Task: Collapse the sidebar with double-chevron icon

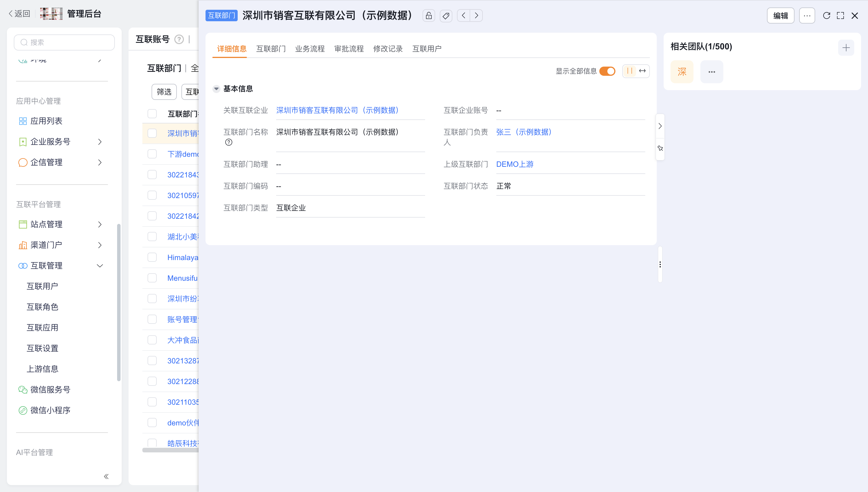Action: (106, 476)
